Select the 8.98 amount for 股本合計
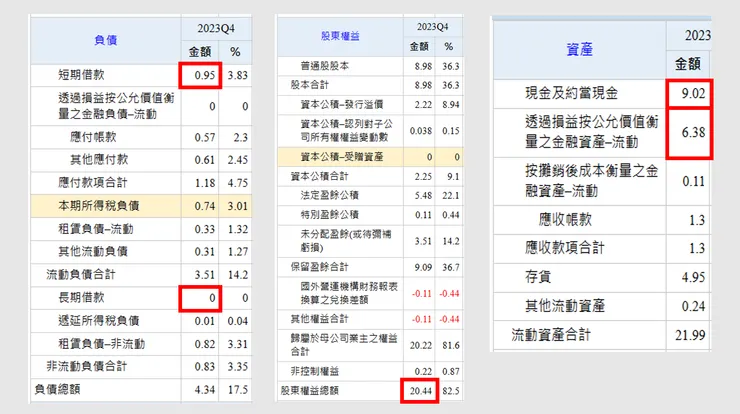The width and height of the screenshot is (740, 414). (x=423, y=85)
